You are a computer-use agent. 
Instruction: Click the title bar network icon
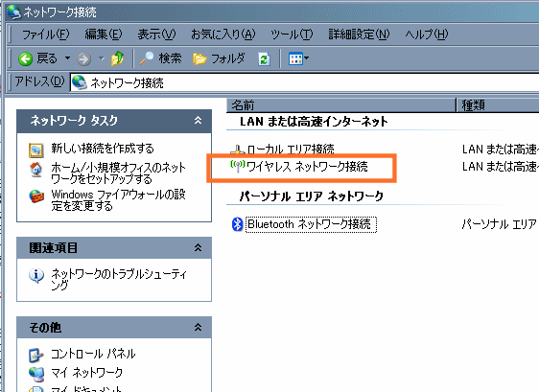click(13, 12)
